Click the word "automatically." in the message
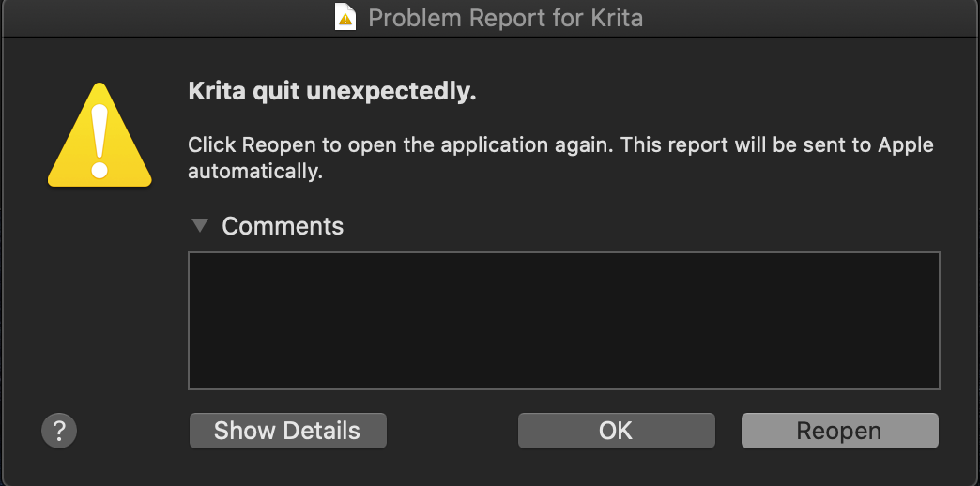The height and width of the screenshot is (486, 980). 255,172
